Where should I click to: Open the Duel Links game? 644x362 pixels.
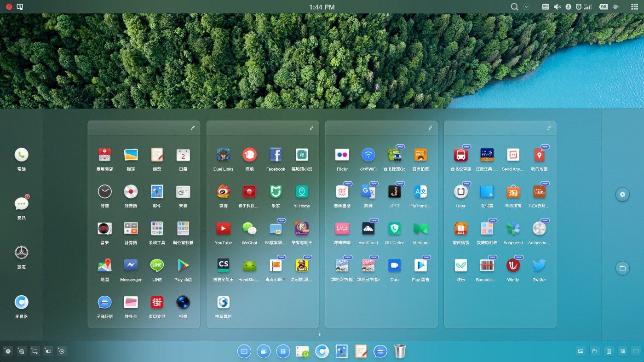223,155
